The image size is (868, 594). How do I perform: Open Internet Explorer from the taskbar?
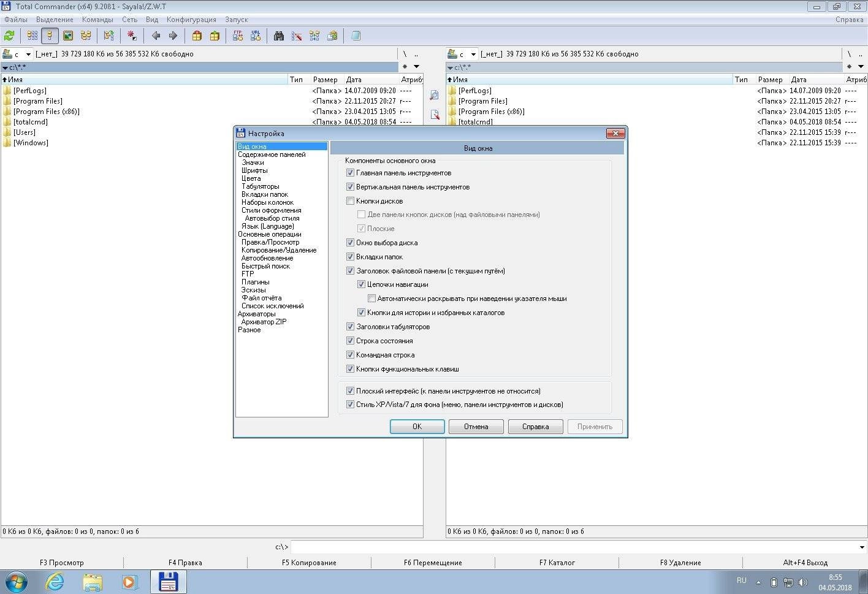[55, 581]
